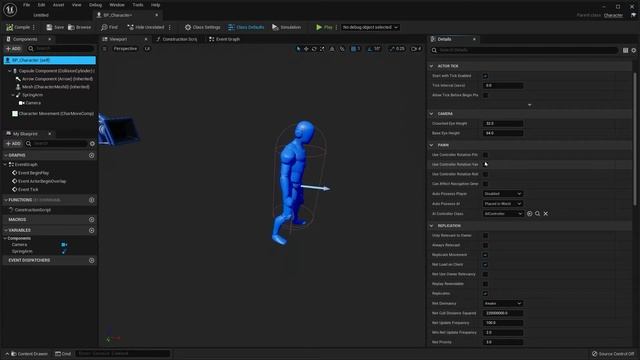Select the viewport rotate tool

coord(314,49)
